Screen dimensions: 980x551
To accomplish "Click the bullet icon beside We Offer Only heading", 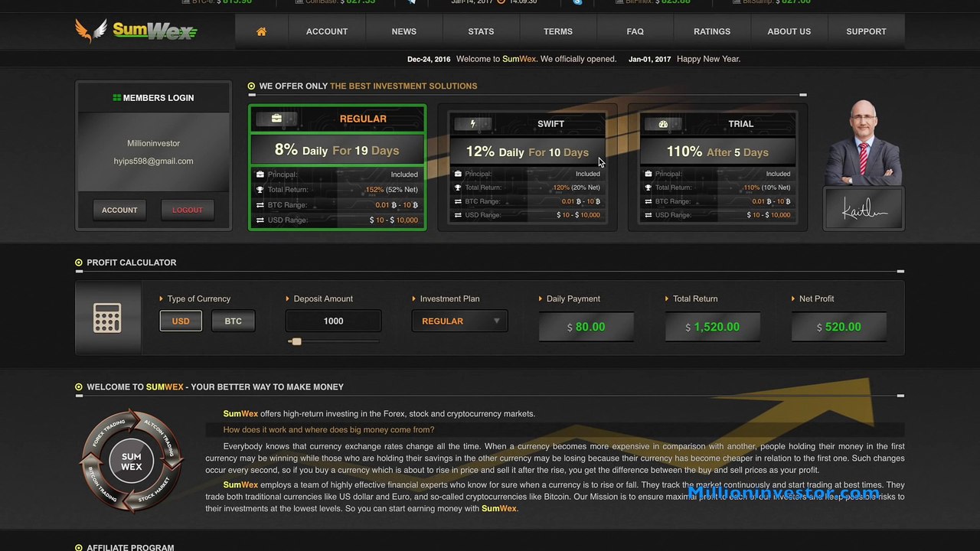I will [251, 86].
